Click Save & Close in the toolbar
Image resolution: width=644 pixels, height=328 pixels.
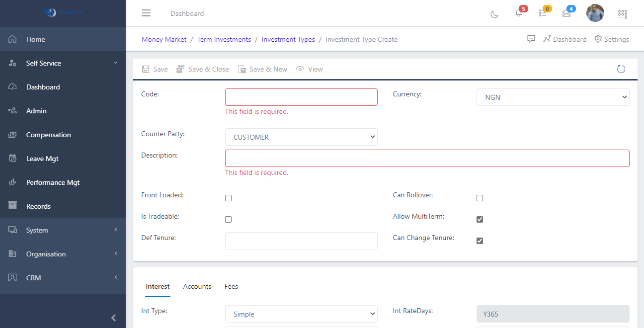click(x=202, y=69)
